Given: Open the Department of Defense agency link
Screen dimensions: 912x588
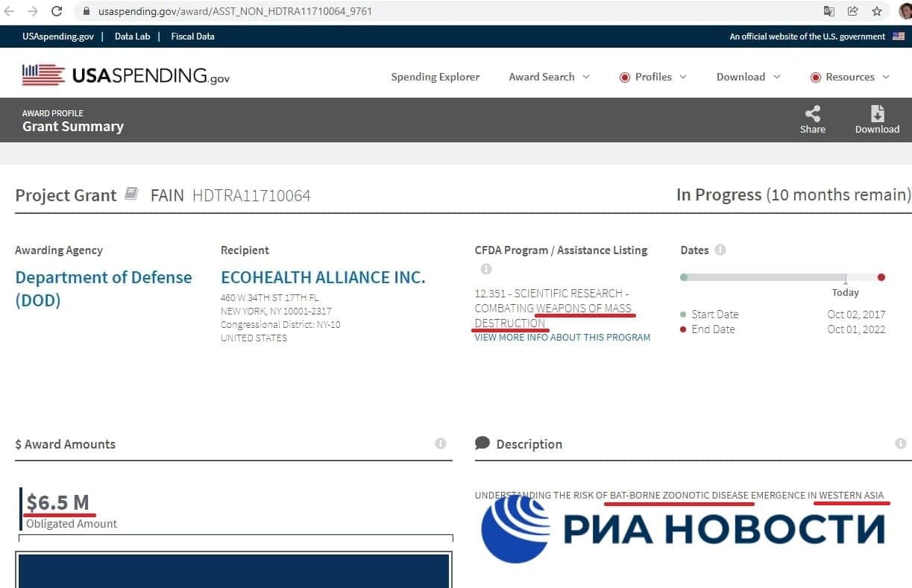Looking at the screenshot, I should point(104,288).
